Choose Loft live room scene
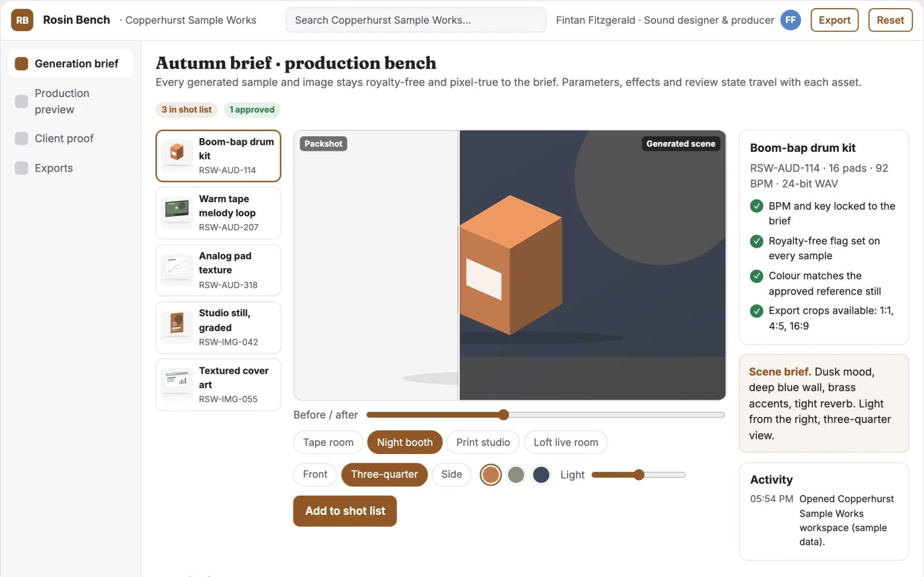Screen dimensions: 924x577 pyautogui.click(x=565, y=442)
